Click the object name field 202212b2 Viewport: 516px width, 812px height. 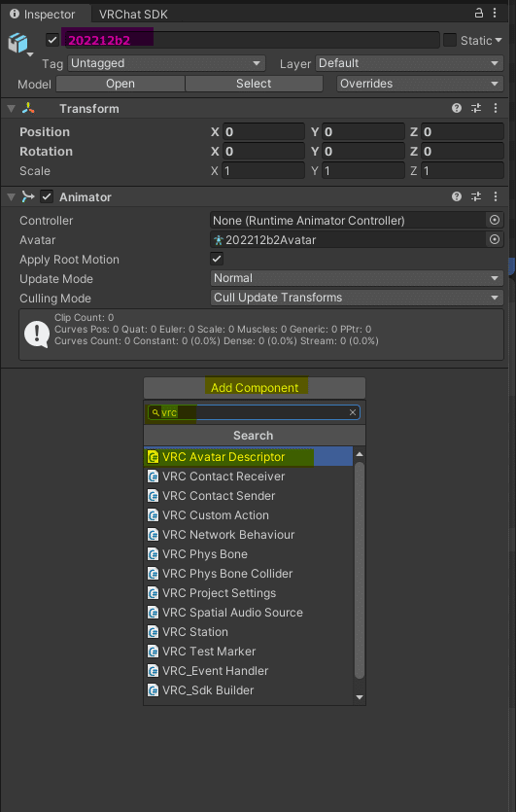point(251,40)
